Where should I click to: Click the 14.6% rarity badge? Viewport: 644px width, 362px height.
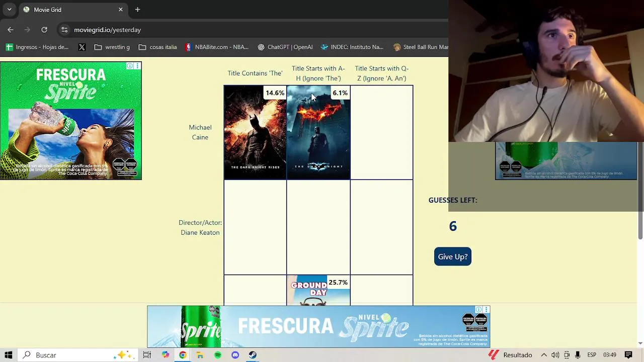(275, 93)
